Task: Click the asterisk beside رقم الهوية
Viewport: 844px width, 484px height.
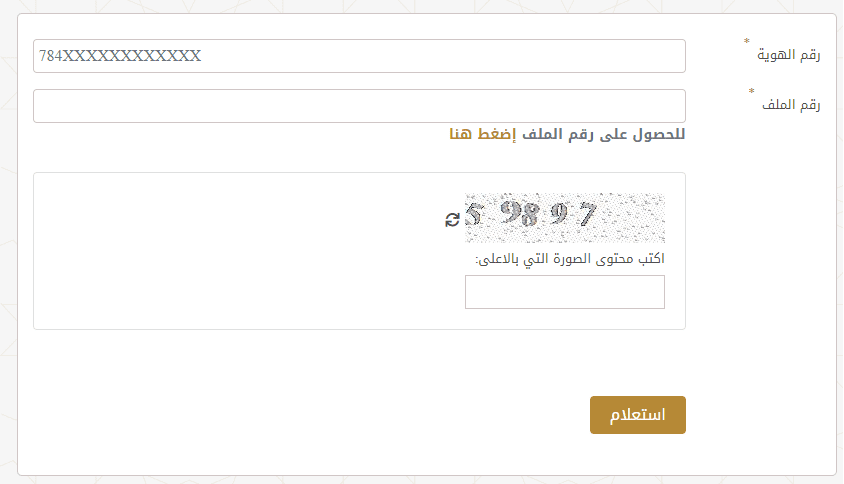Action: (x=746, y=42)
